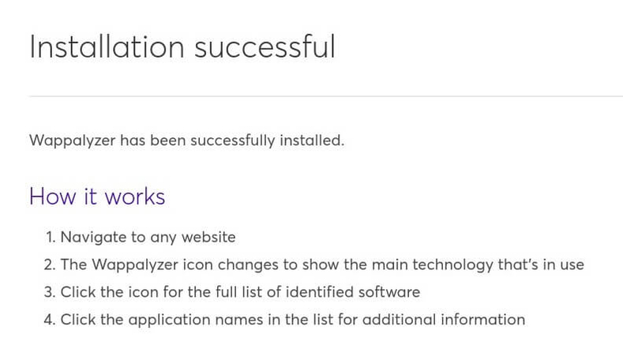This screenshot has width=623, height=364.
Task: Click the word "software" ending step three
Action: (x=389, y=292)
